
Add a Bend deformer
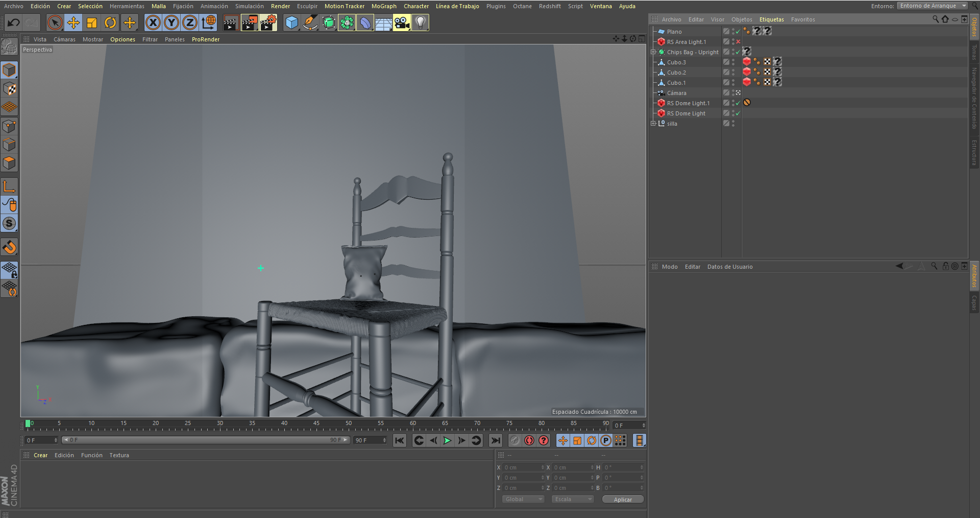(x=365, y=22)
